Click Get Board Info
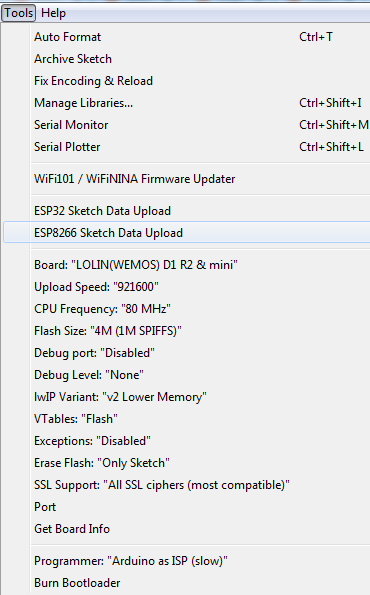Viewport: 370px width, 595px height. (186, 529)
